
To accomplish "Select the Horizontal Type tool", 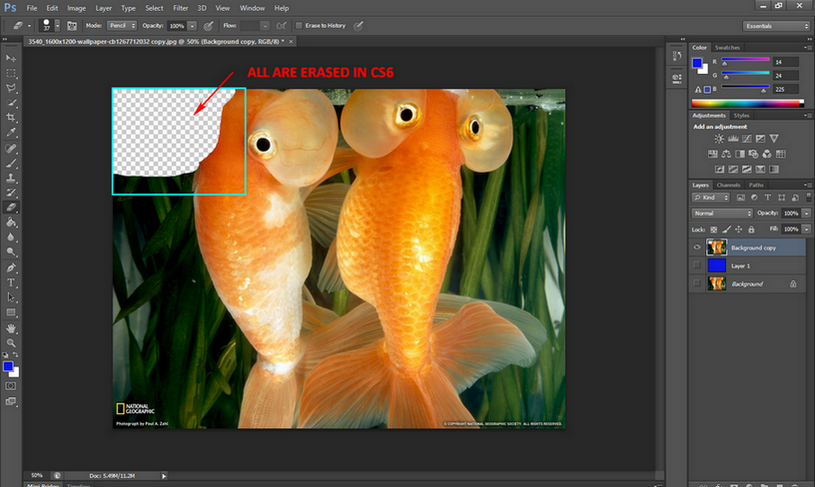I will 11,283.
